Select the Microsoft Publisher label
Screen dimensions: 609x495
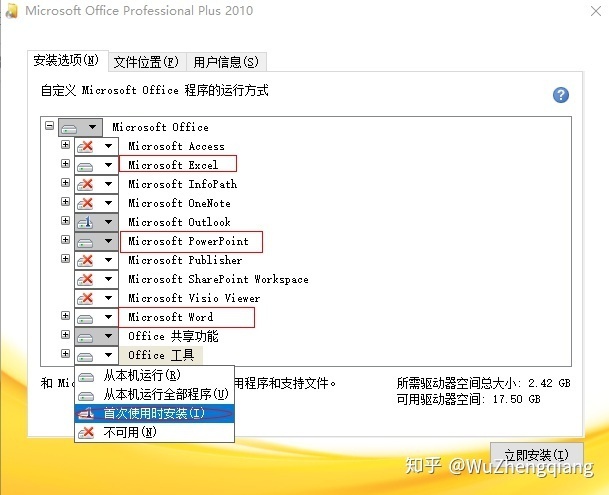click(x=185, y=260)
